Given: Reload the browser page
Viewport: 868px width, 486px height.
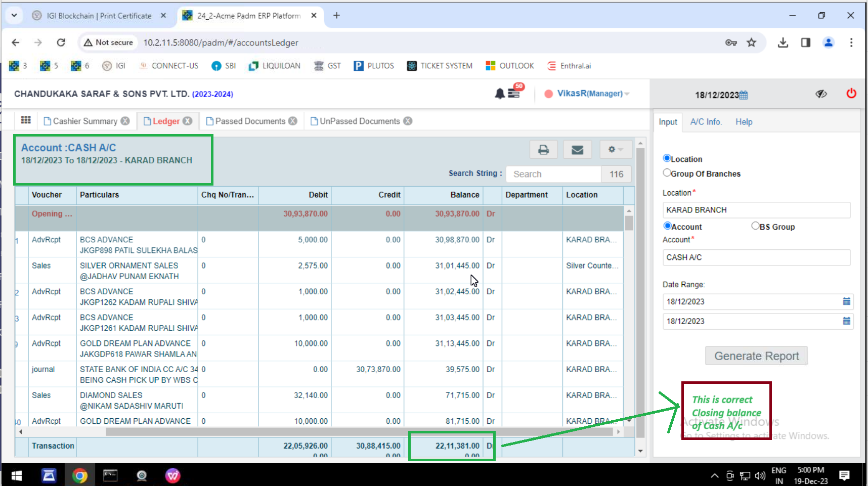Looking at the screenshot, I should tap(61, 42).
